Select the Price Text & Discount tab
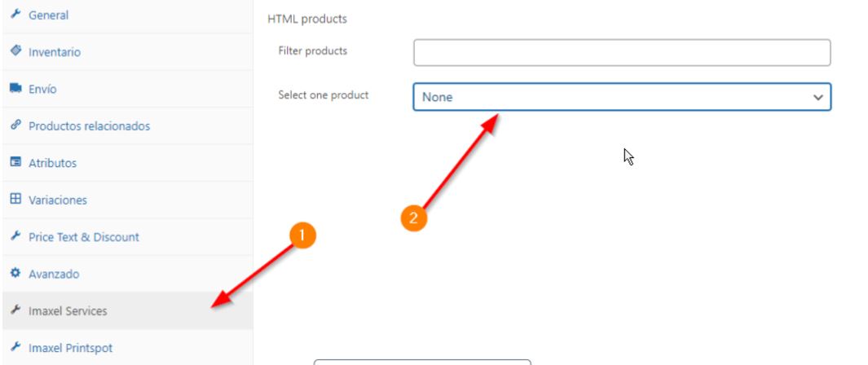The height and width of the screenshot is (365, 868). pos(84,237)
